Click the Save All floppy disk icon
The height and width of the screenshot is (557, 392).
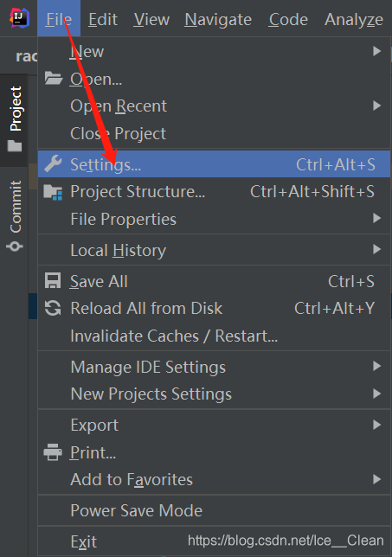[x=53, y=280]
